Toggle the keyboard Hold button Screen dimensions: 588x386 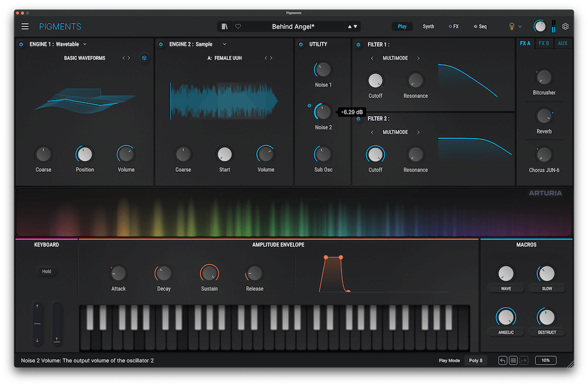coord(47,271)
